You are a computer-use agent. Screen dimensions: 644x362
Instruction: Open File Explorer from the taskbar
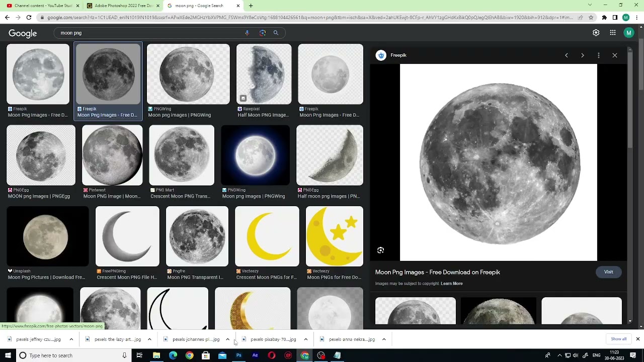click(156, 355)
